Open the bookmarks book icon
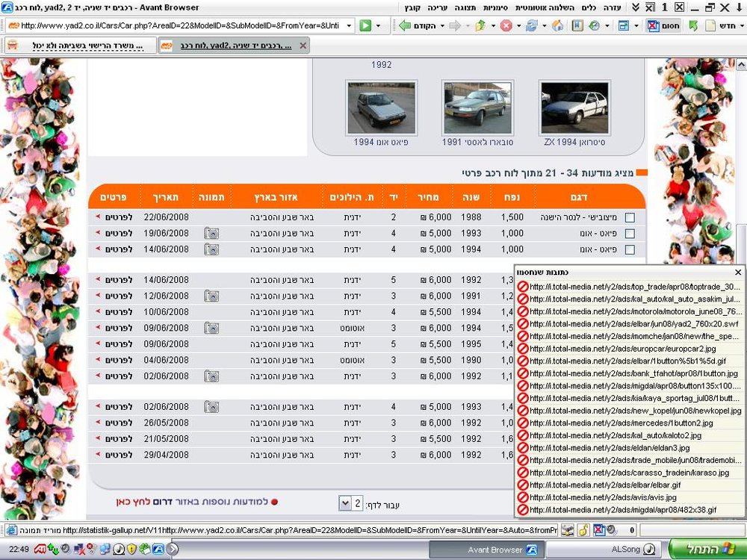The width and height of the screenshot is (747, 560). click(577, 25)
